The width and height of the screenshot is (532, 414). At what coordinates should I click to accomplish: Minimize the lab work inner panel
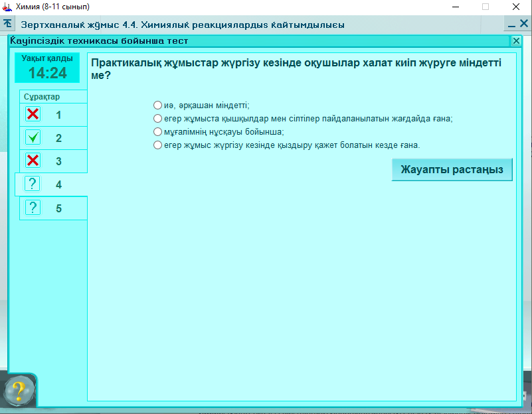point(511,25)
